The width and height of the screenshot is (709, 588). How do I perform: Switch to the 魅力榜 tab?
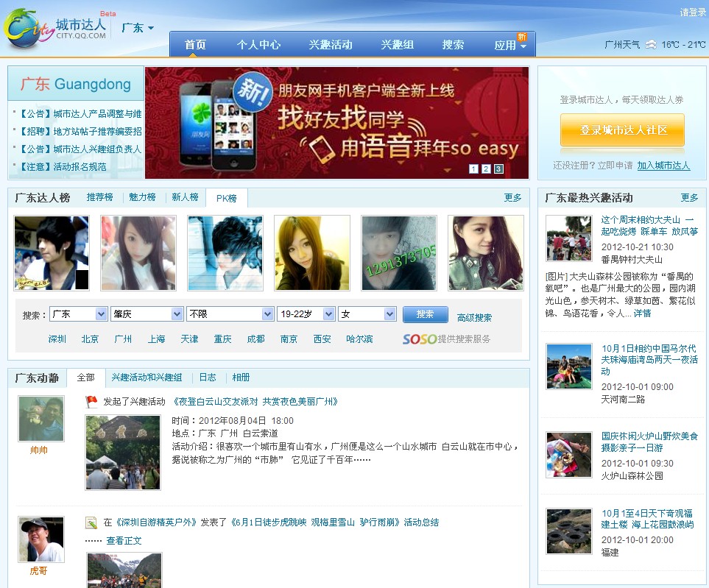click(x=142, y=197)
